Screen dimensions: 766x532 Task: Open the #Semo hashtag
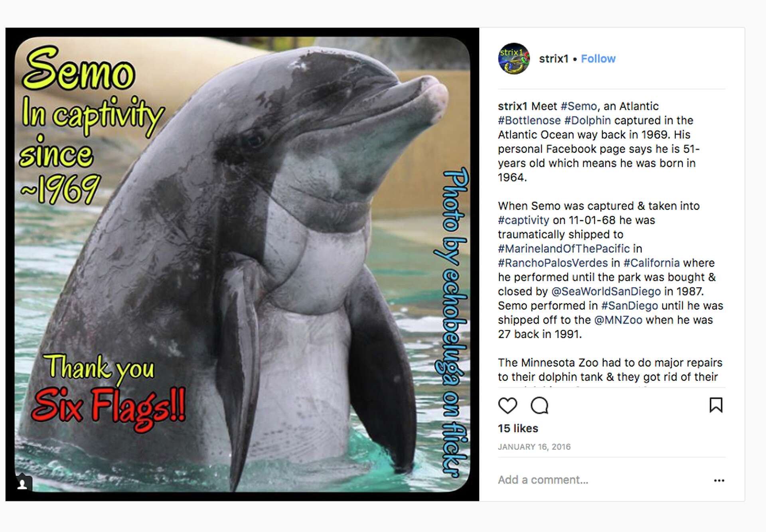click(578, 106)
